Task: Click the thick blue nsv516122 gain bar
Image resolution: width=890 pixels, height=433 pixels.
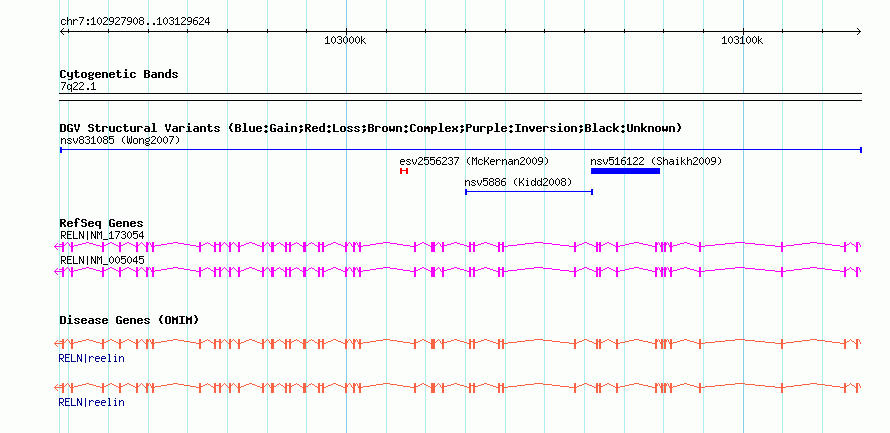Action: [x=625, y=171]
